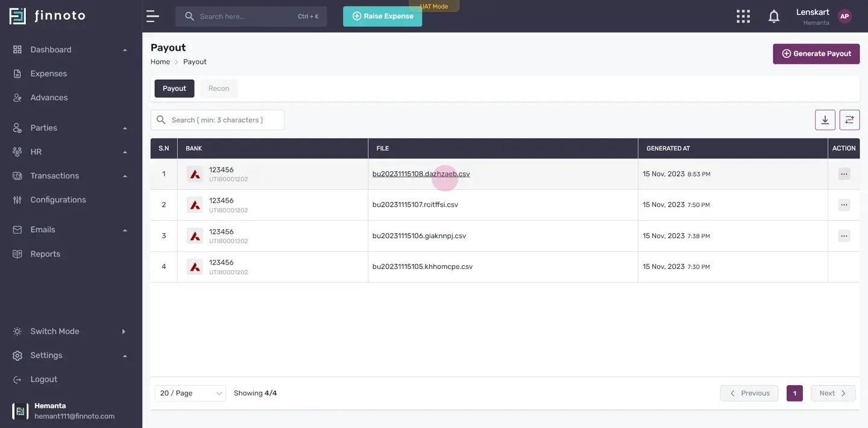Screen dimensions: 868x428
Task: Expand the Transactions menu
Action: (x=71, y=176)
